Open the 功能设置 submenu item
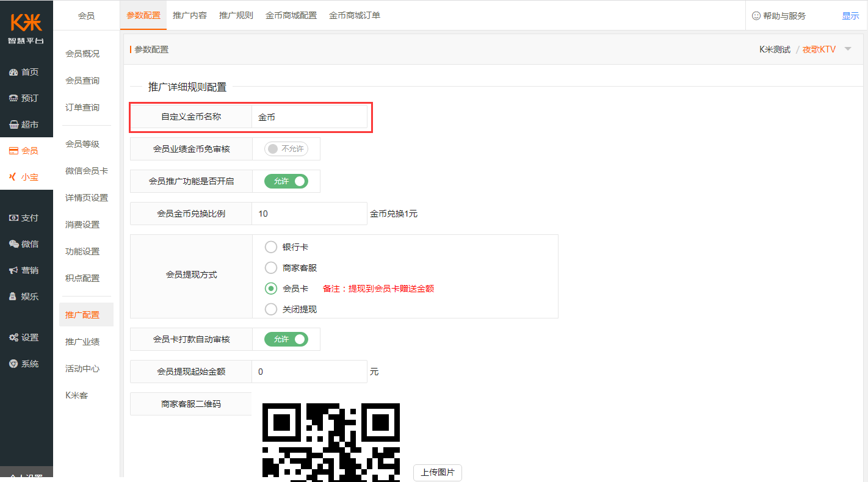The height and width of the screenshot is (482, 868). (x=82, y=251)
